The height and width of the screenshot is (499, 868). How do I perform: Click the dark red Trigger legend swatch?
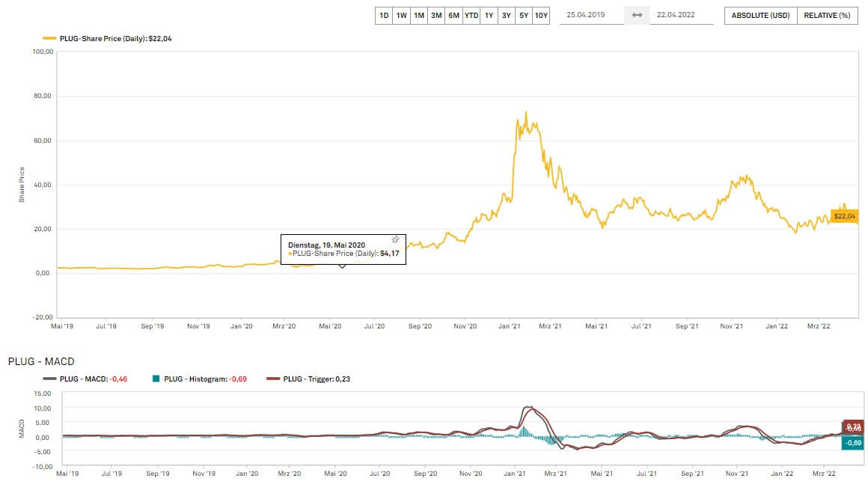coord(273,379)
